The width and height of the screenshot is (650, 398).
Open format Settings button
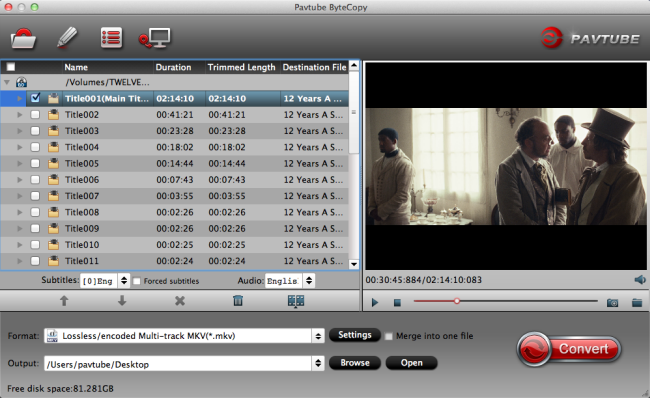click(354, 335)
